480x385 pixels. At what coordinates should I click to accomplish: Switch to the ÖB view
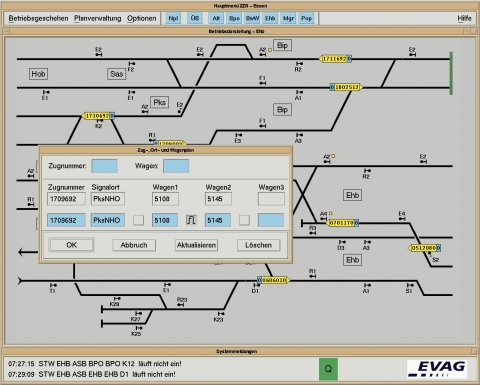[x=195, y=18]
